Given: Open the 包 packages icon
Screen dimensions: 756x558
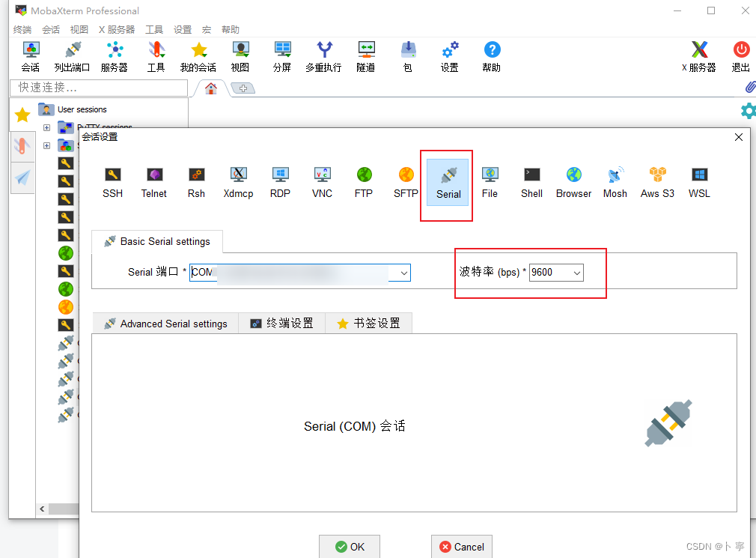Looking at the screenshot, I should (x=408, y=57).
